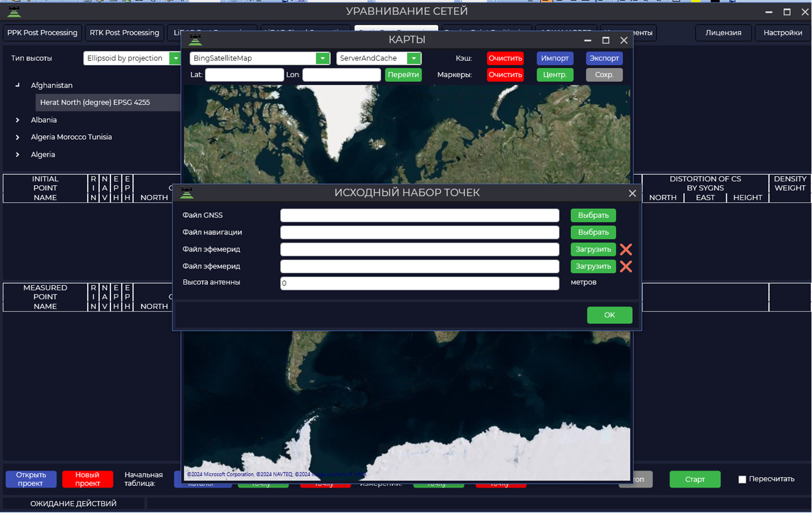Viewport: 812px width, 513px height.
Task: Open the BingSatelliteMap provider dropdown
Action: coord(323,58)
